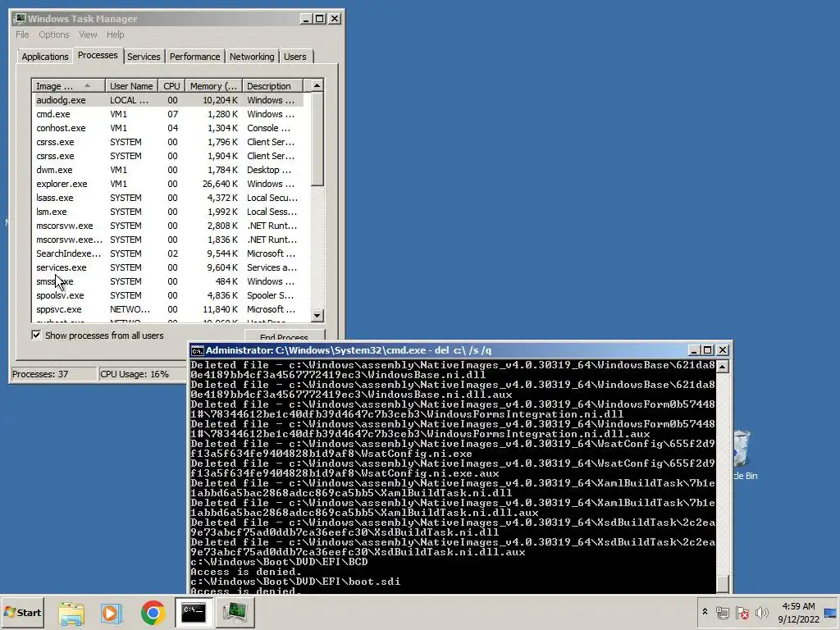840x630 pixels.
Task: Click the End Process button
Action: coord(284,337)
